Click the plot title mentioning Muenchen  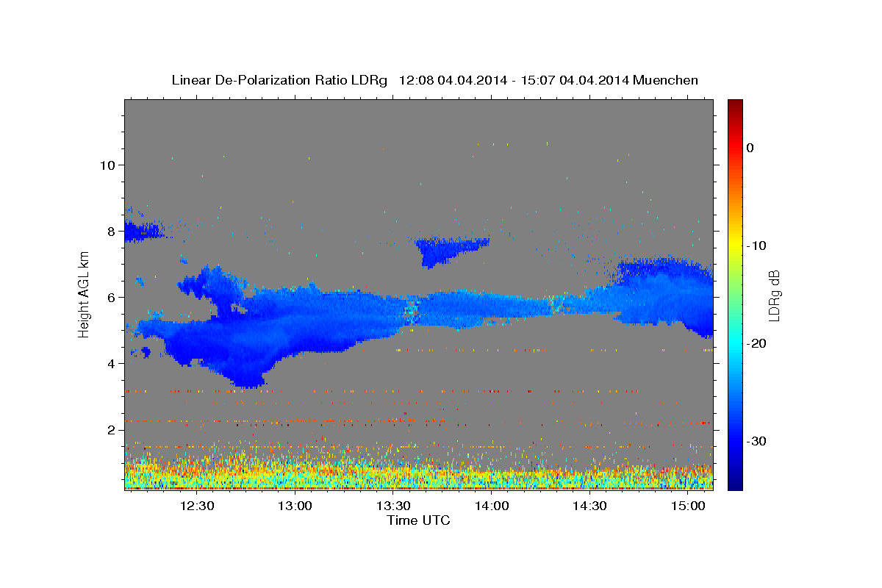pyautogui.click(x=434, y=80)
